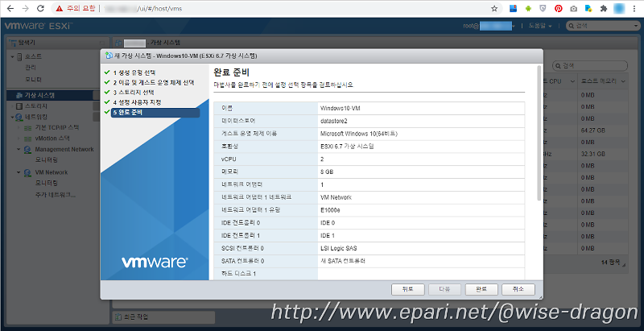
Task: Open the extensions puzzle piece icon
Action: 603,8
